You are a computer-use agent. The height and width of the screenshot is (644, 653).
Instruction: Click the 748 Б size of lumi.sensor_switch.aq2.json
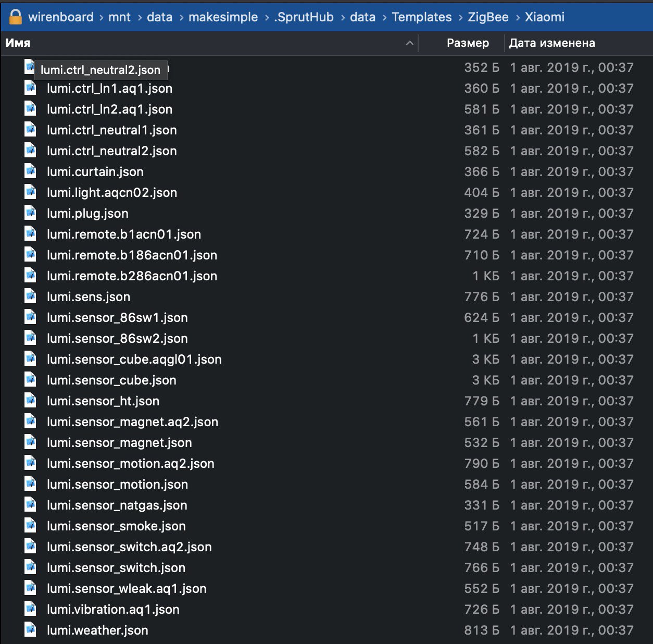482,547
